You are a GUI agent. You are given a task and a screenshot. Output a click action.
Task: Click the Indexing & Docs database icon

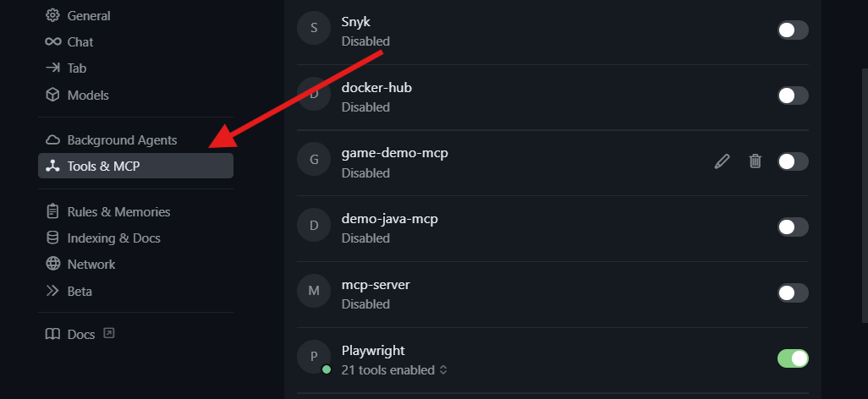pyautogui.click(x=52, y=238)
